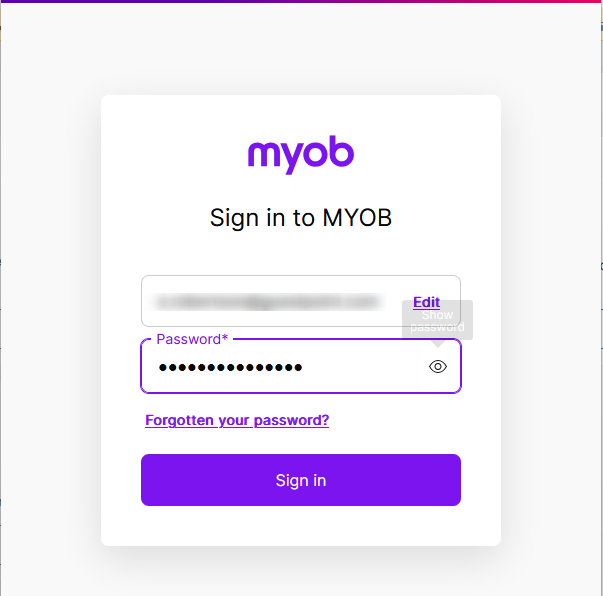The image size is (603, 596).
Task: Click the gradient bar at page top
Action: tap(302, 2)
